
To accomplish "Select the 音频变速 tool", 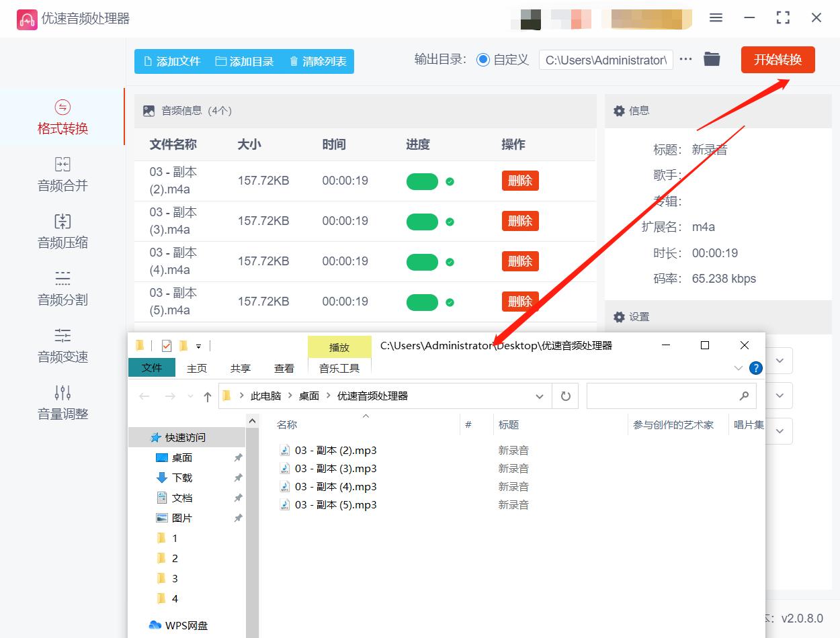I will click(x=64, y=347).
